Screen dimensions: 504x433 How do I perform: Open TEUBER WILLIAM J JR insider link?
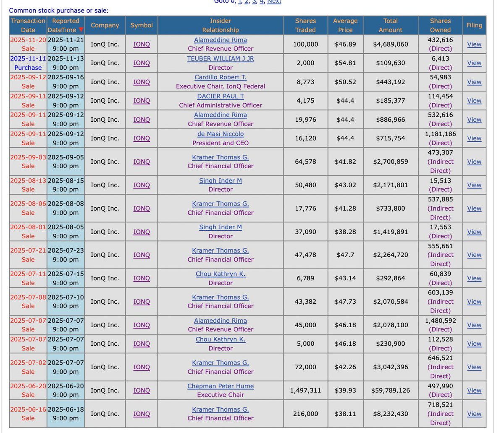(220, 59)
